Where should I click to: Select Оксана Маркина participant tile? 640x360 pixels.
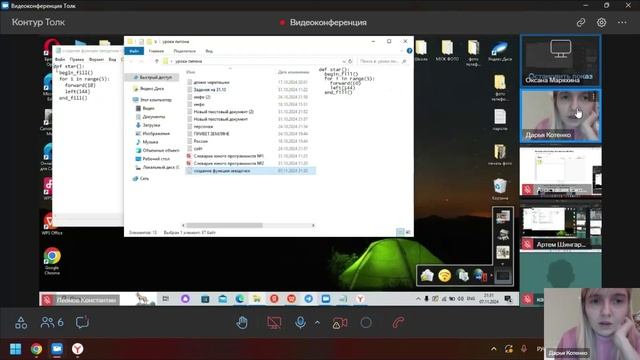560,60
